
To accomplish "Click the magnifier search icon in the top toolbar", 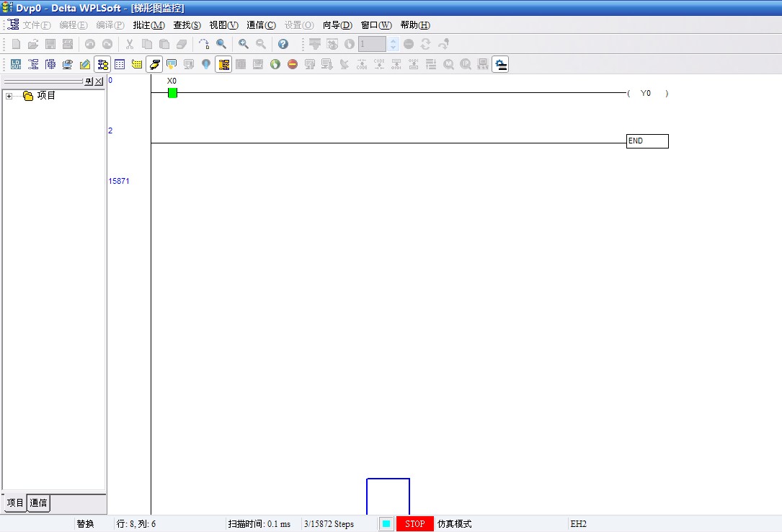I will click(221, 44).
